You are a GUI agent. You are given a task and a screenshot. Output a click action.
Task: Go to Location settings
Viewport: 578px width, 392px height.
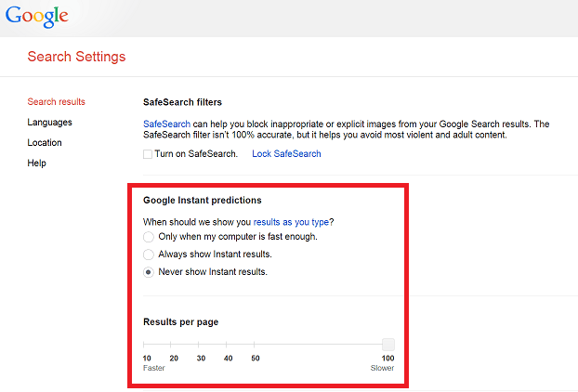45,142
